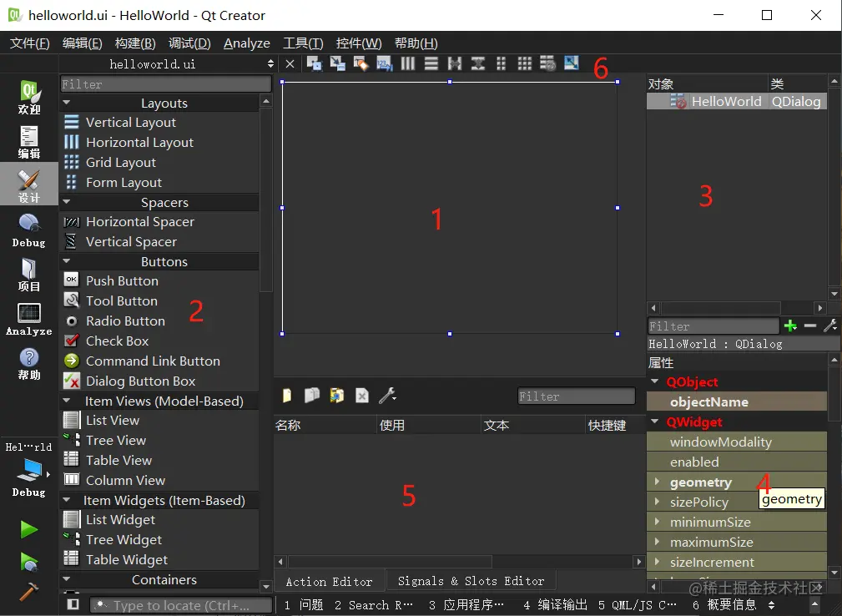Screen dimensions: 842x616
Task: Click Edit Tab Order toolbar icon
Action: tap(385, 63)
